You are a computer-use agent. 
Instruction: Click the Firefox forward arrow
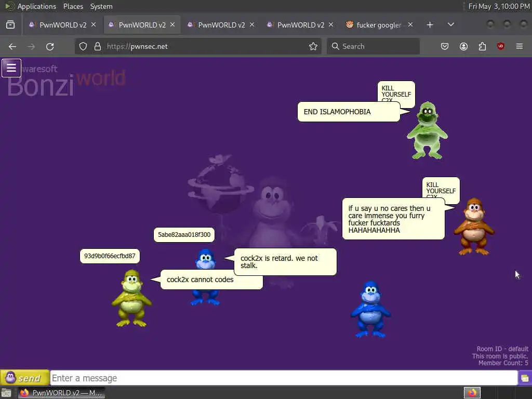tap(31, 46)
